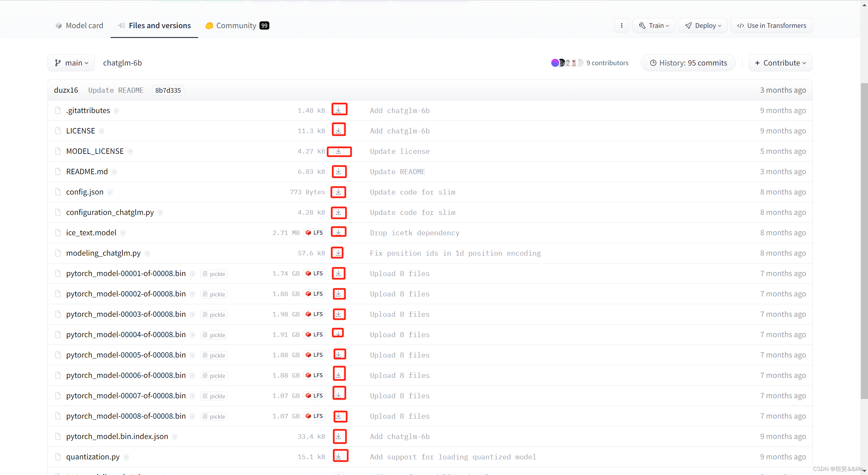Download pytorch_model-00008-of-00008.bin
The image size is (868, 475).
point(339,416)
